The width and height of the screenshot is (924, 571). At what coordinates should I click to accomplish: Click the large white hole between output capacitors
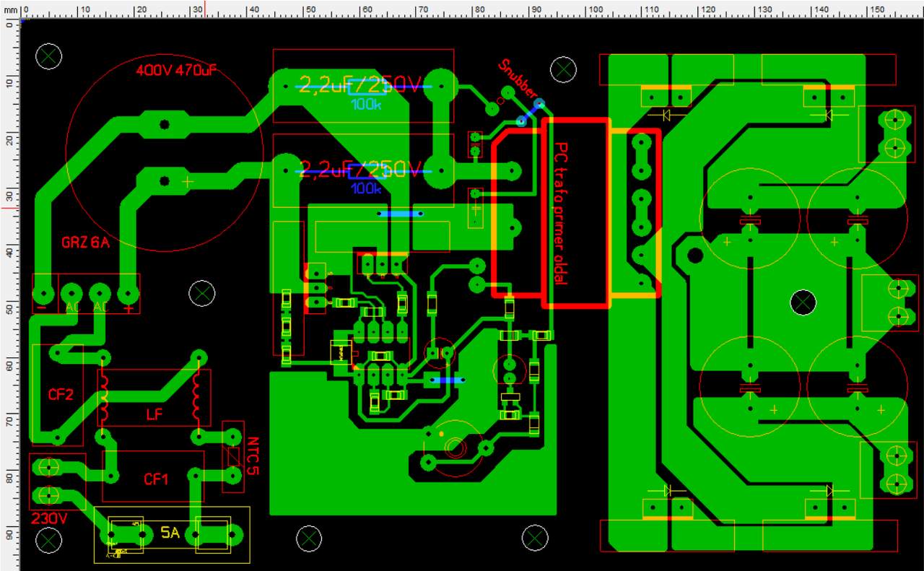point(803,302)
